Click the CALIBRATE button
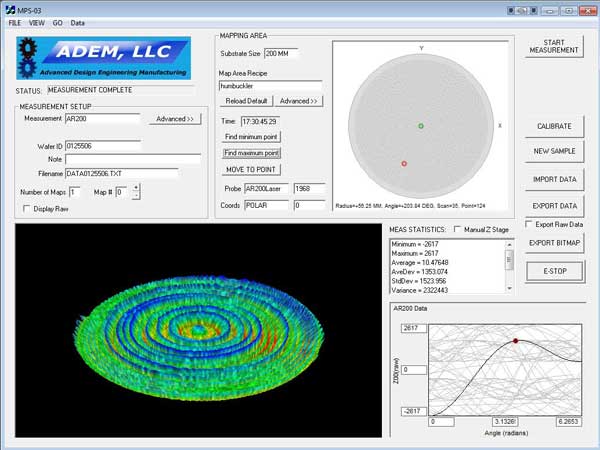 click(554, 126)
